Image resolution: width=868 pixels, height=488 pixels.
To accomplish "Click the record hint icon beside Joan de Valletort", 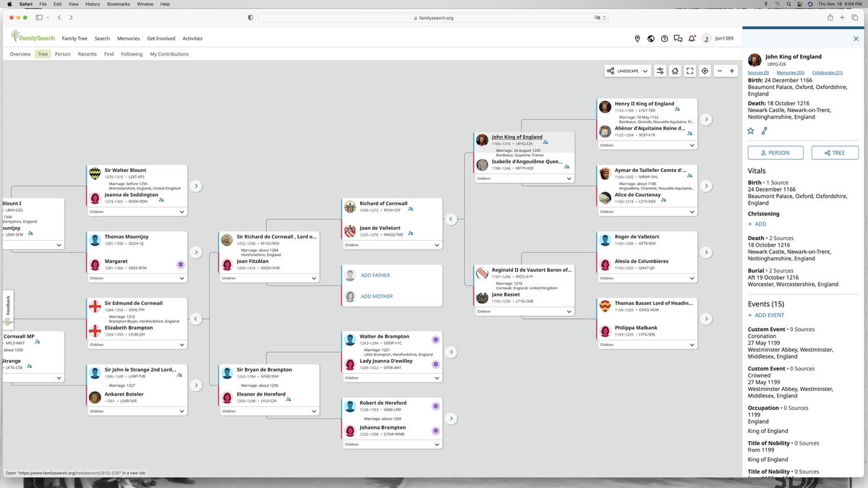I will [x=411, y=234].
